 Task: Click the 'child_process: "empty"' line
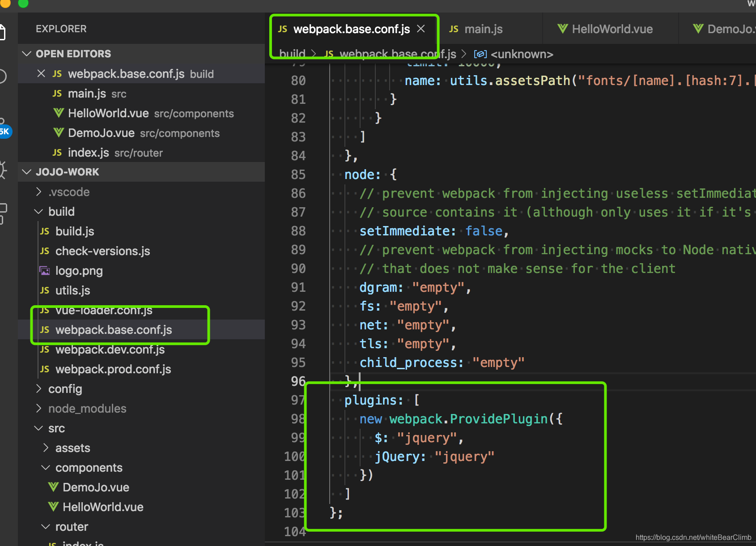pyautogui.click(x=442, y=363)
